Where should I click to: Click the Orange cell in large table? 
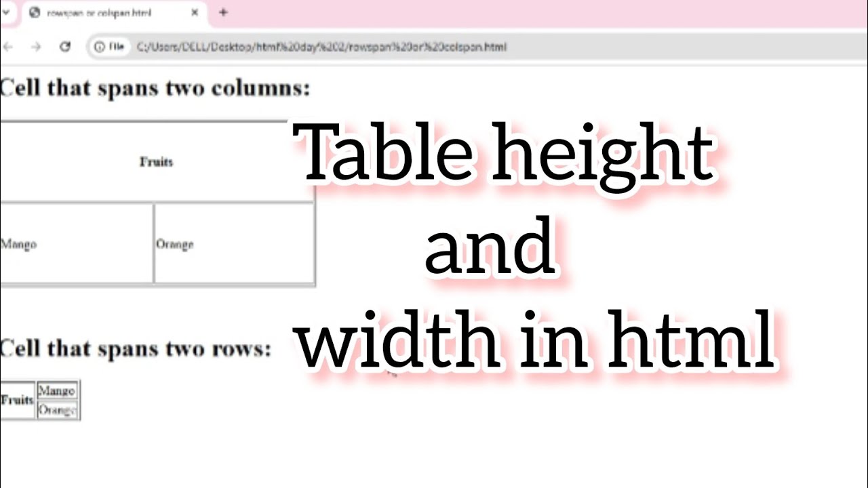[234, 243]
